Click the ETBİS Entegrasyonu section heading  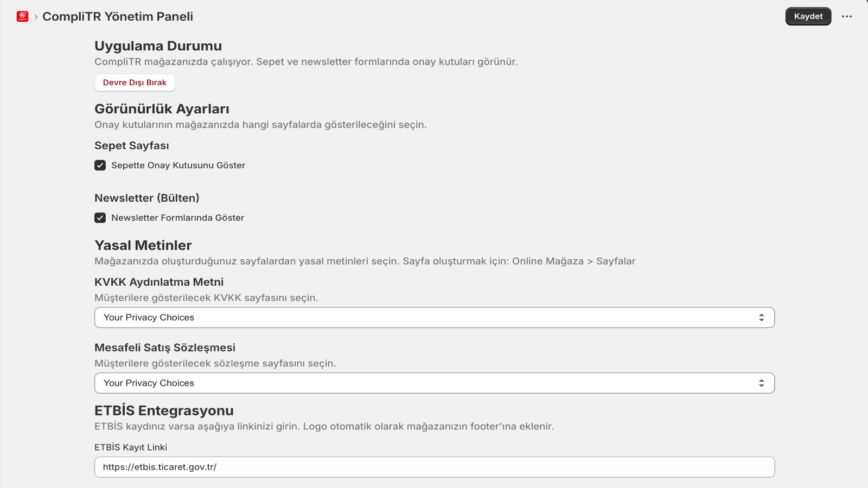coord(164,410)
